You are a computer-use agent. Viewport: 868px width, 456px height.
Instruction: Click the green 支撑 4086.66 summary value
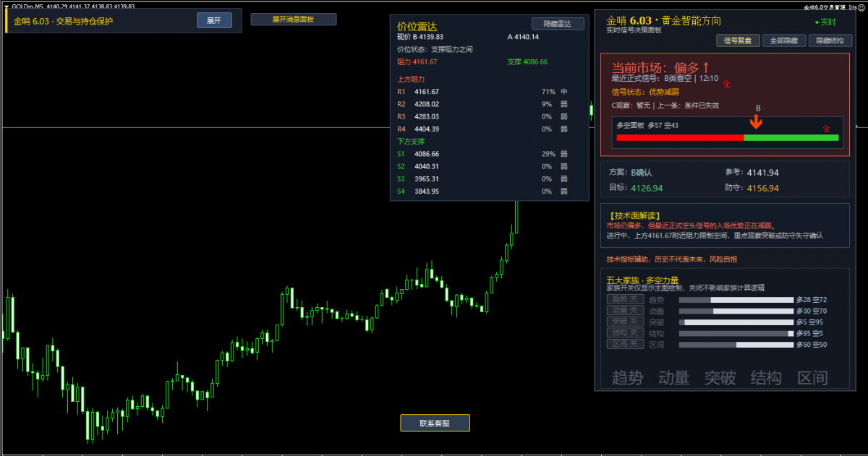[527, 62]
